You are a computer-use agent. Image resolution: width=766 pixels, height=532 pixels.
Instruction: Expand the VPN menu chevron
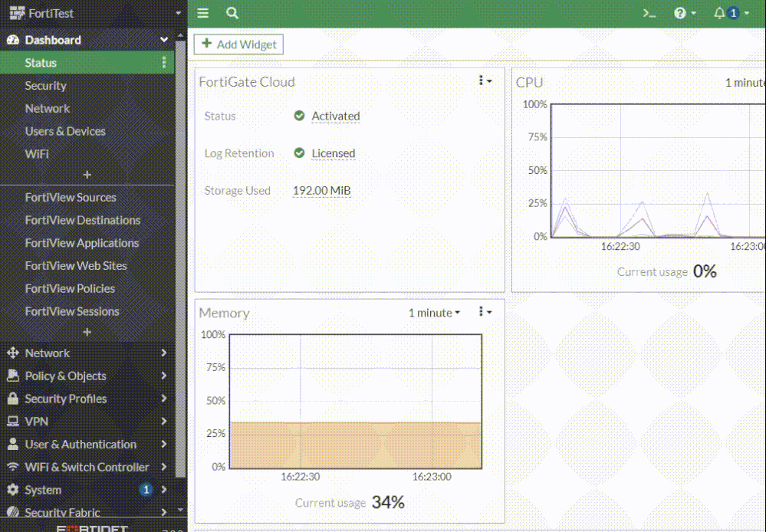point(163,421)
